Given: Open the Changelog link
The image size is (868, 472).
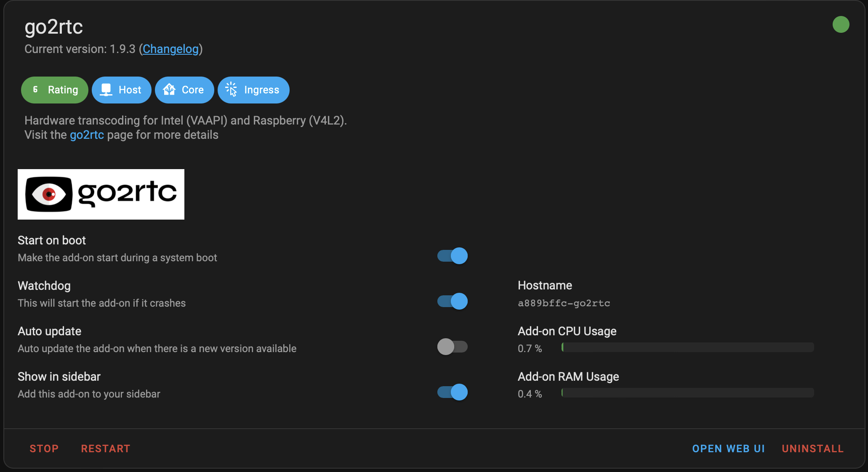Looking at the screenshot, I should (170, 49).
